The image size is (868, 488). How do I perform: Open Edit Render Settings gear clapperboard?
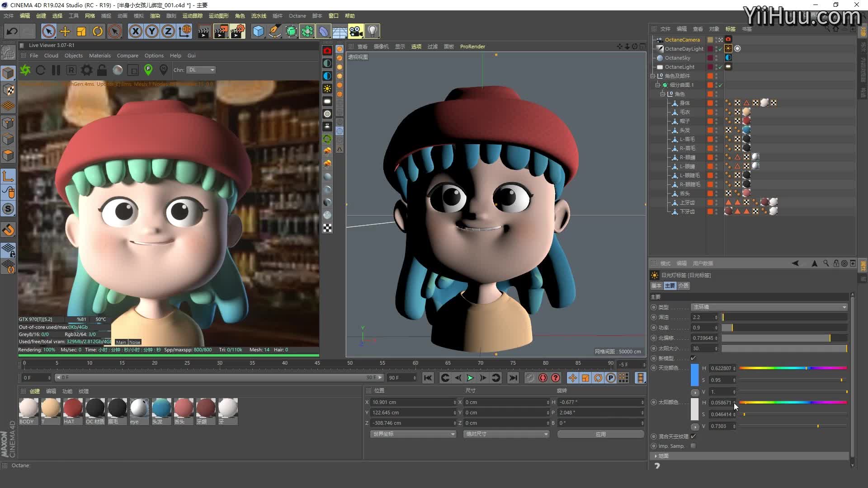(238, 31)
